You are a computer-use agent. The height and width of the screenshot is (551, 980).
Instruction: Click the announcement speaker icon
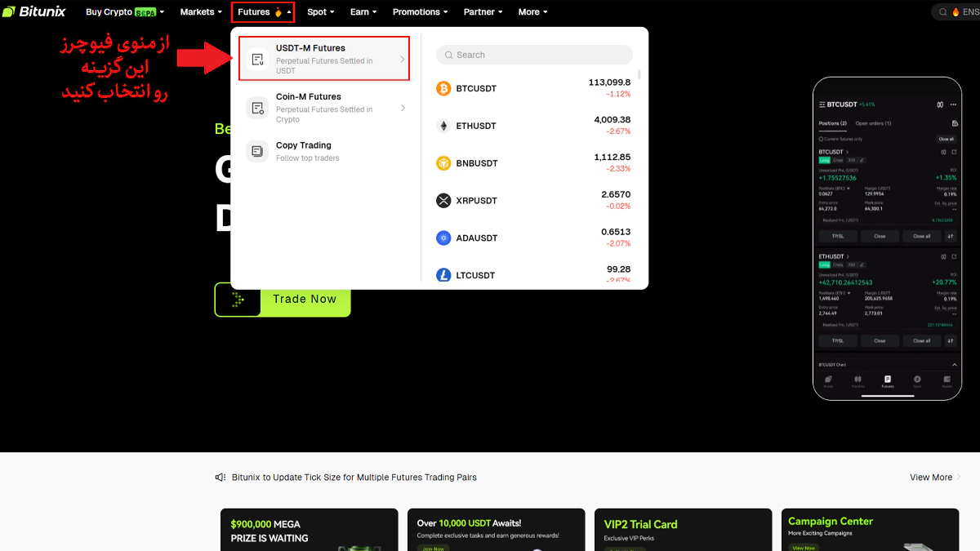click(220, 478)
